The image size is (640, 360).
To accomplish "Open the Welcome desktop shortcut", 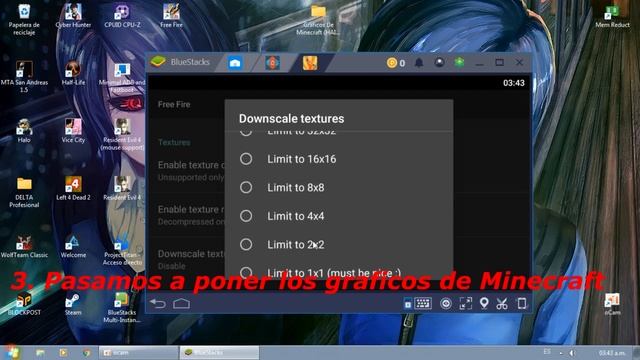I will pyautogui.click(x=73, y=246).
